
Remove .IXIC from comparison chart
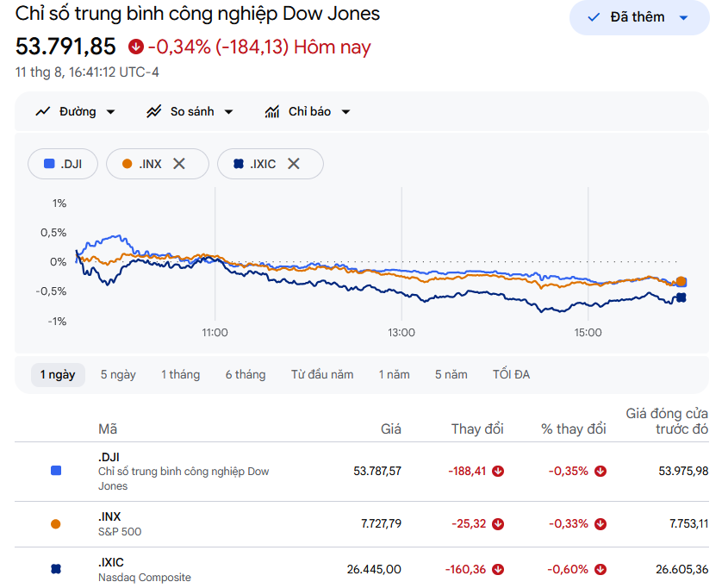(x=294, y=164)
